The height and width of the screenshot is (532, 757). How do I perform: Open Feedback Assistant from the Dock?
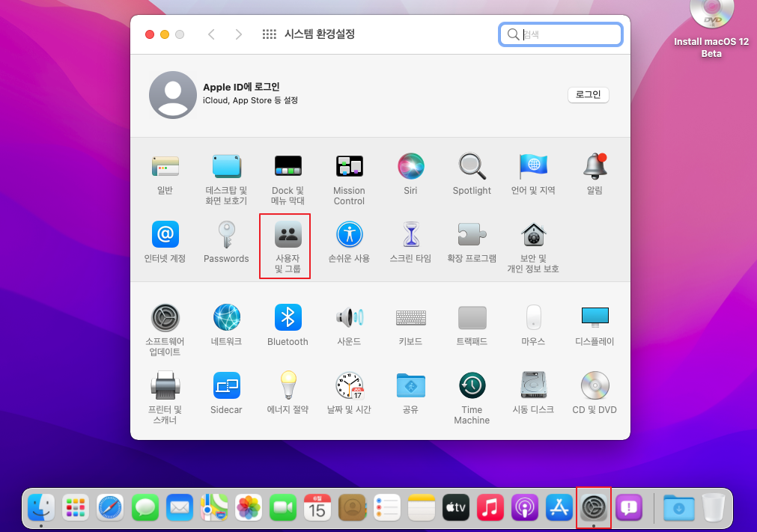click(x=628, y=507)
